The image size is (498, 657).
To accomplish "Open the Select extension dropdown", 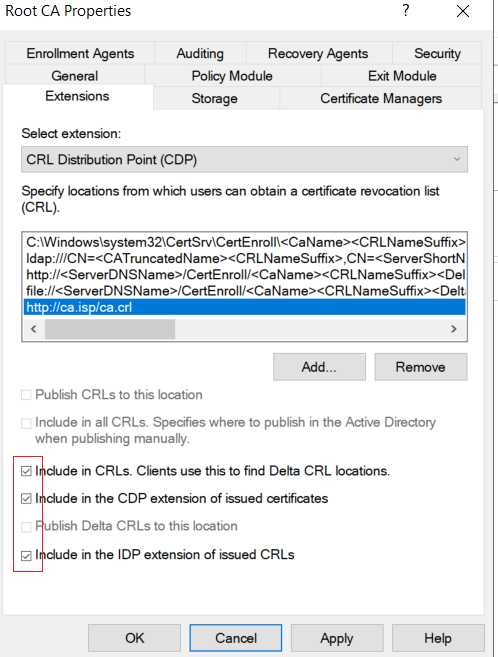I will [x=244, y=160].
